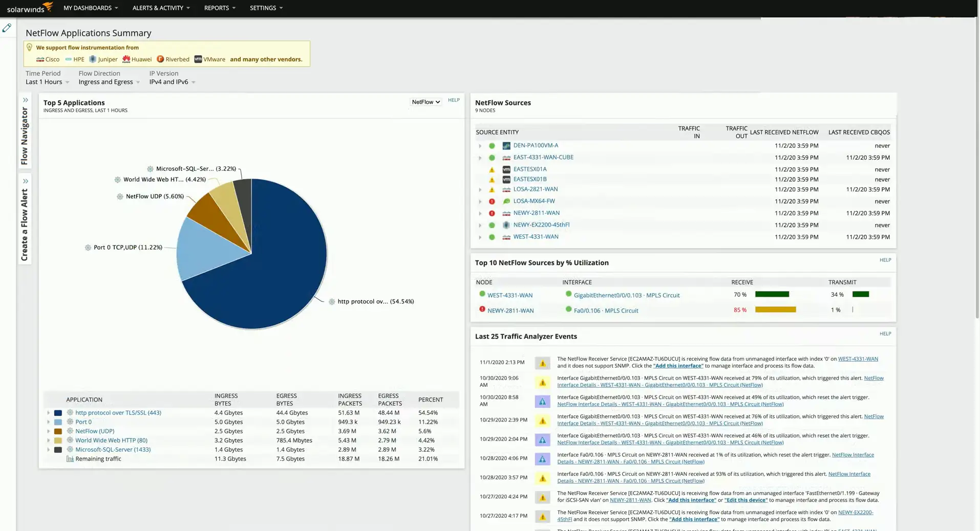Image resolution: width=980 pixels, height=531 pixels.
Task: Open the NetFlow type selector in Top 5 Applications
Action: pos(425,102)
